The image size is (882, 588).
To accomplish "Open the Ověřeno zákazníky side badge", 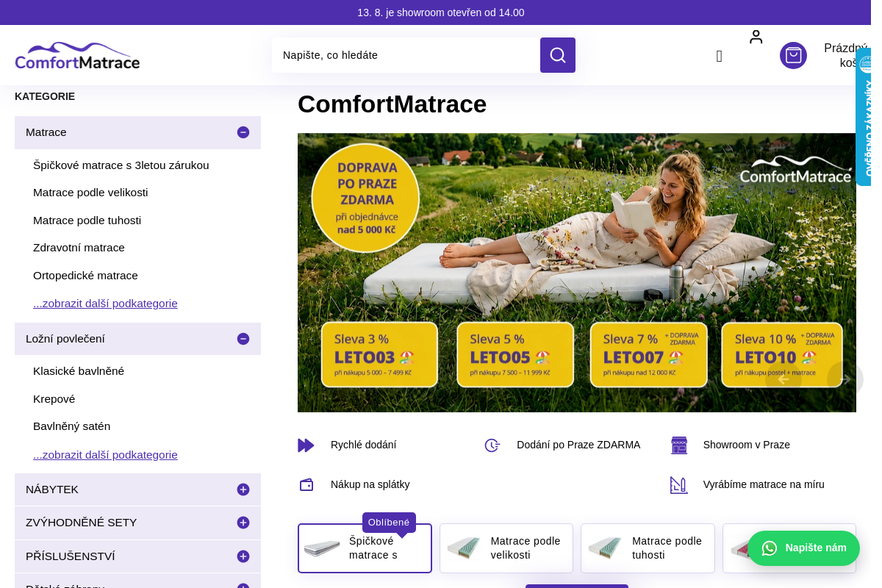I will coord(864,118).
